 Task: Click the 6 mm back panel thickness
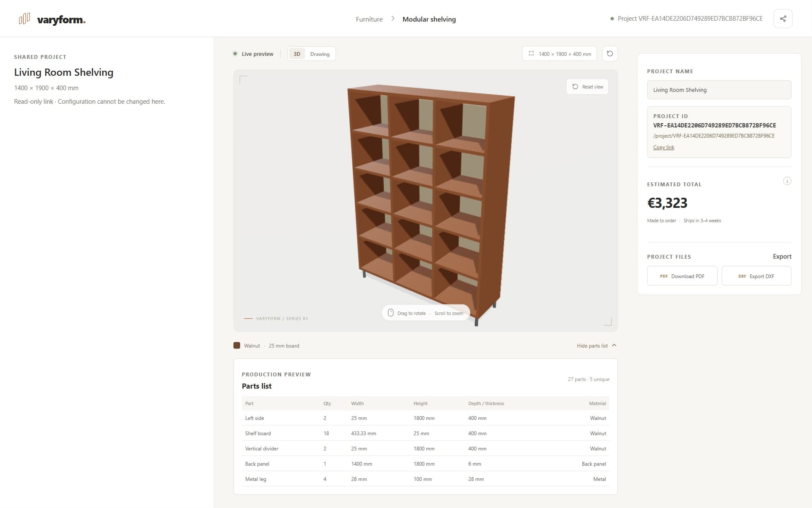[x=475, y=464]
